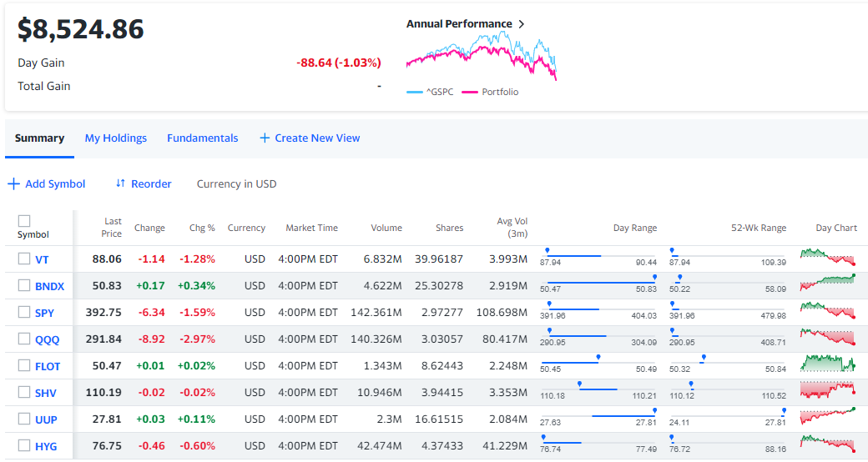Open the BNDX ticker link

49,286
